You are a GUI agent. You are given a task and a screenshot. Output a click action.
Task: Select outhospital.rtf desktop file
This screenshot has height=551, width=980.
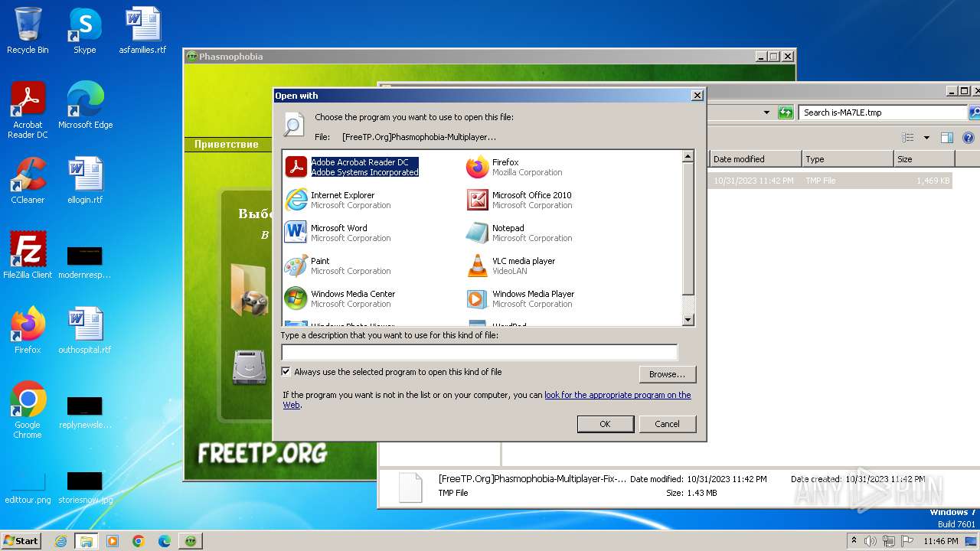pos(85,331)
